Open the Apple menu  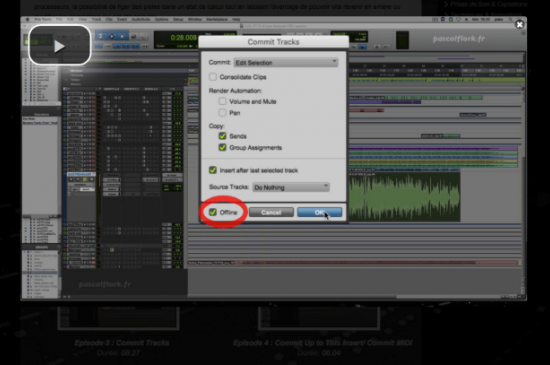click(x=27, y=19)
